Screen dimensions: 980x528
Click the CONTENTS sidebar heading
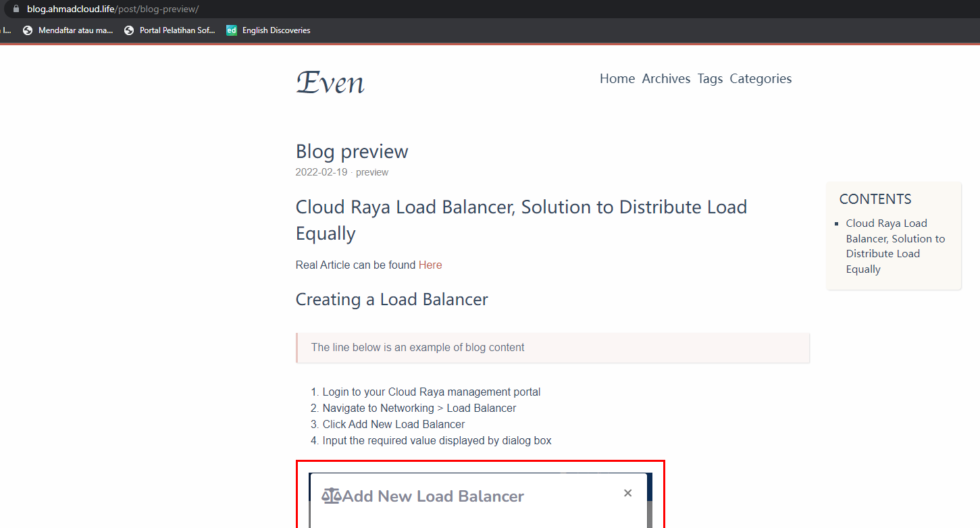click(x=875, y=199)
